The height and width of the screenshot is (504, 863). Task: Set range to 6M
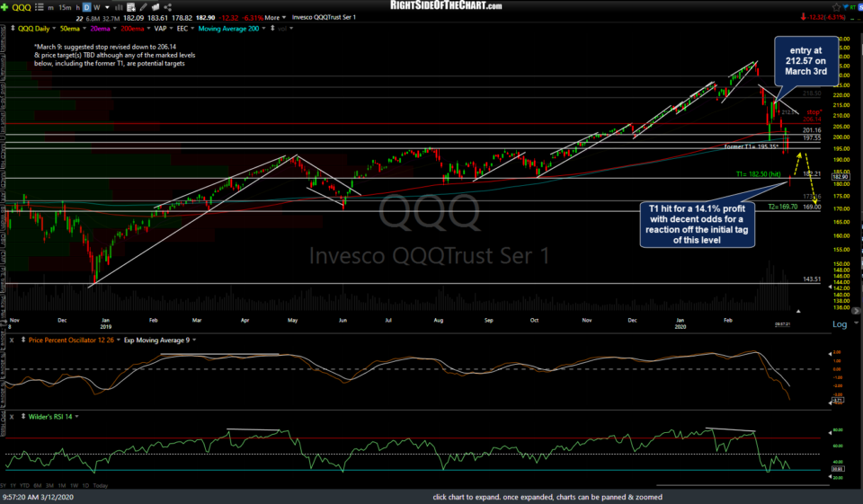click(38, 486)
